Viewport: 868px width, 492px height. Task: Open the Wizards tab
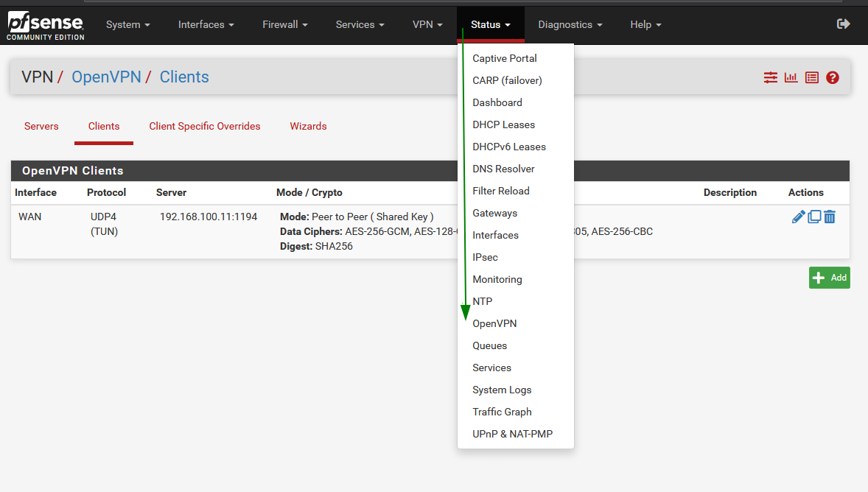[308, 126]
